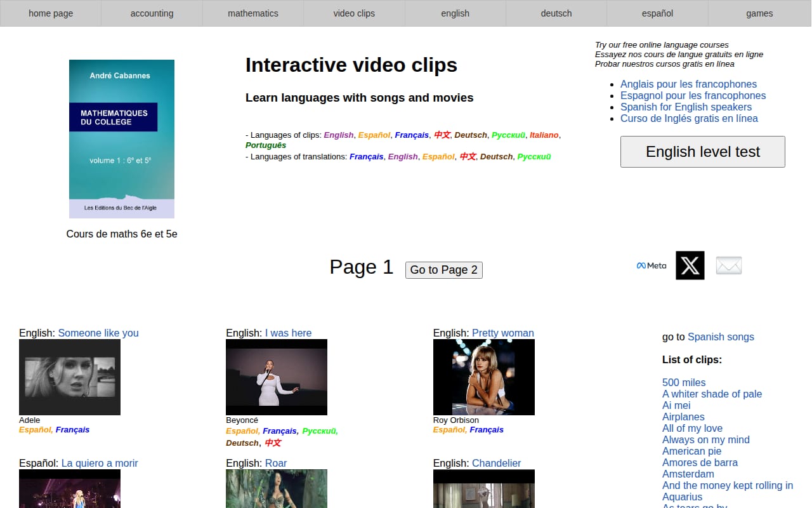
Task: Click the English level test button
Action: (x=703, y=152)
